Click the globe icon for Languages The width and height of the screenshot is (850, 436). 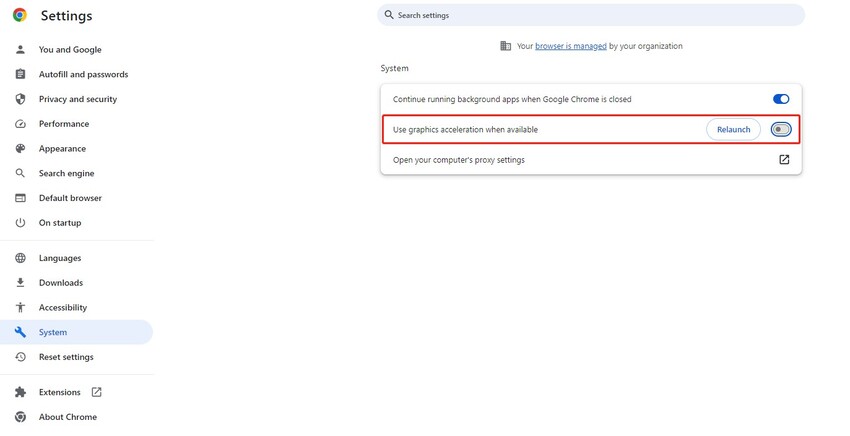20,258
